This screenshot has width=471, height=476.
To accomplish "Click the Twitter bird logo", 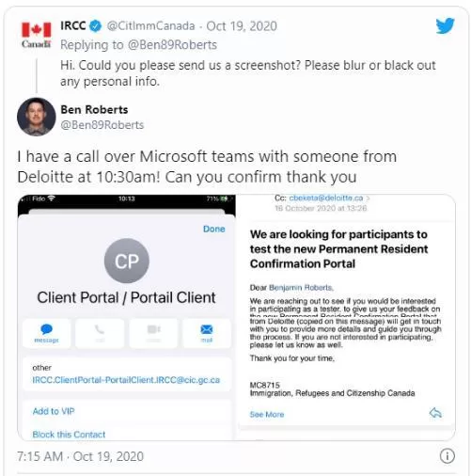I will (445, 25).
